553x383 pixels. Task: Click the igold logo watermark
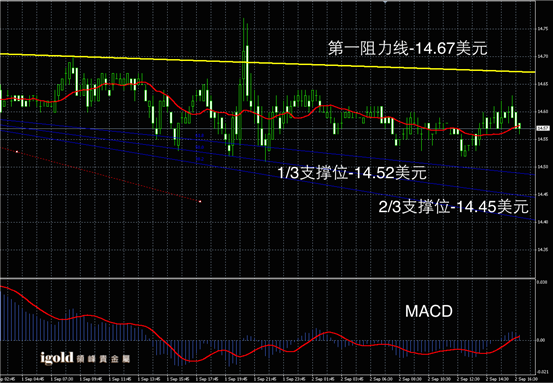pyautogui.click(x=85, y=358)
